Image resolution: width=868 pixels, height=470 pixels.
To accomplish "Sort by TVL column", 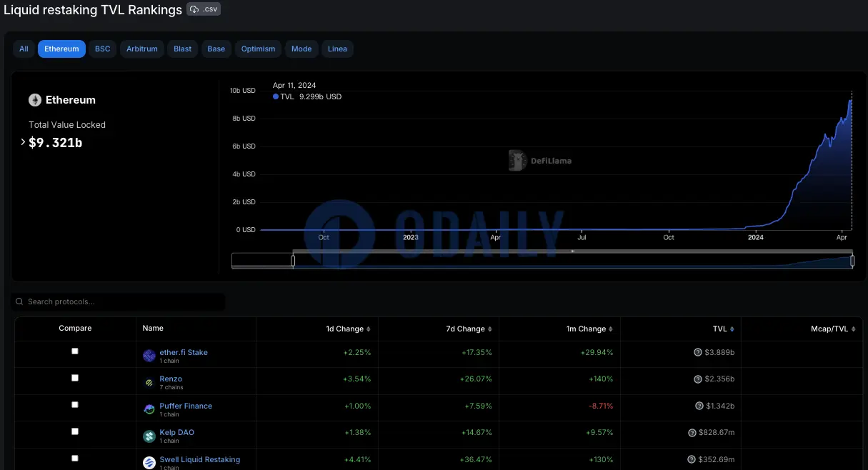I will [723, 329].
